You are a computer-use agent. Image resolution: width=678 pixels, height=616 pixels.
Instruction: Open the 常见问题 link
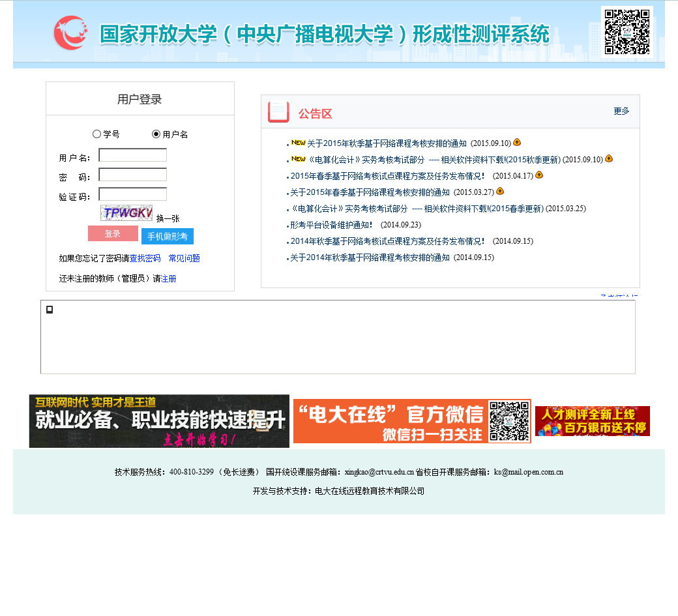click(184, 259)
